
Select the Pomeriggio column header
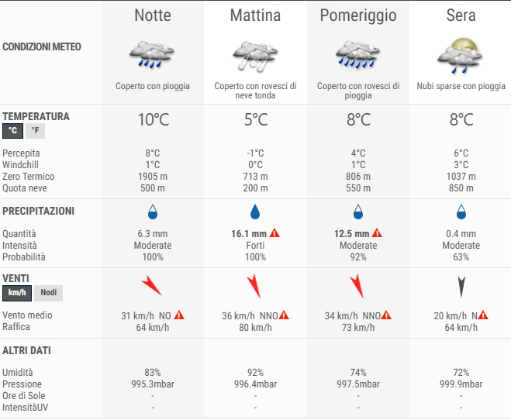pos(357,15)
